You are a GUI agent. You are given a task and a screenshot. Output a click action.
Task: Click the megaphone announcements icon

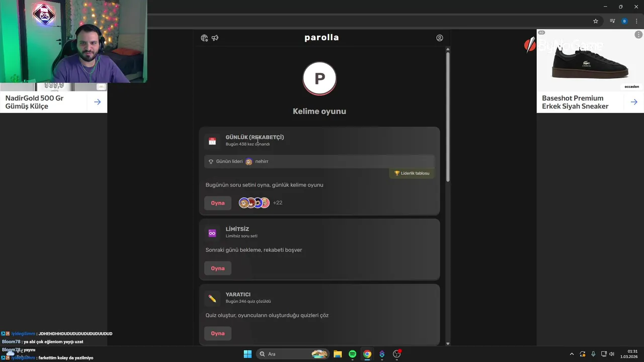pyautogui.click(x=215, y=38)
